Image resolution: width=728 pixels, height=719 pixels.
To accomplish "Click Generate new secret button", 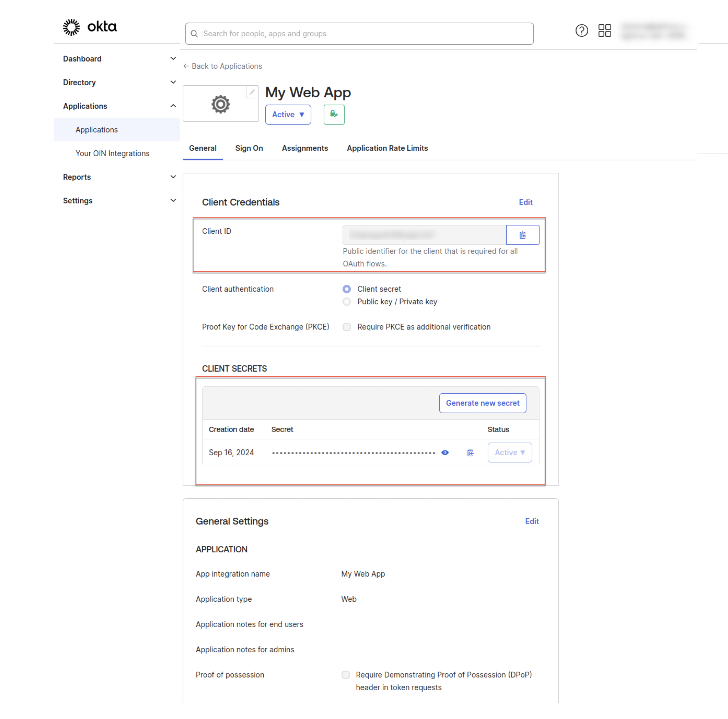I will pyautogui.click(x=482, y=403).
